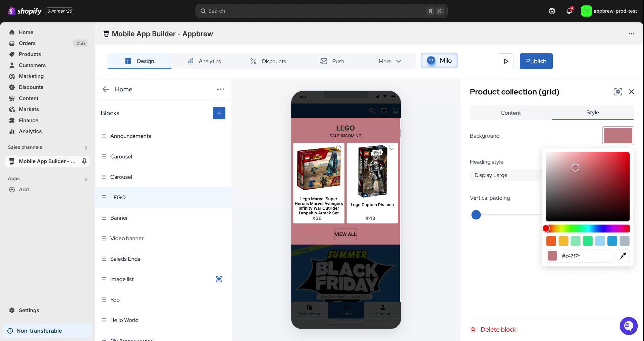Click the back arrow next to Home

(106, 89)
